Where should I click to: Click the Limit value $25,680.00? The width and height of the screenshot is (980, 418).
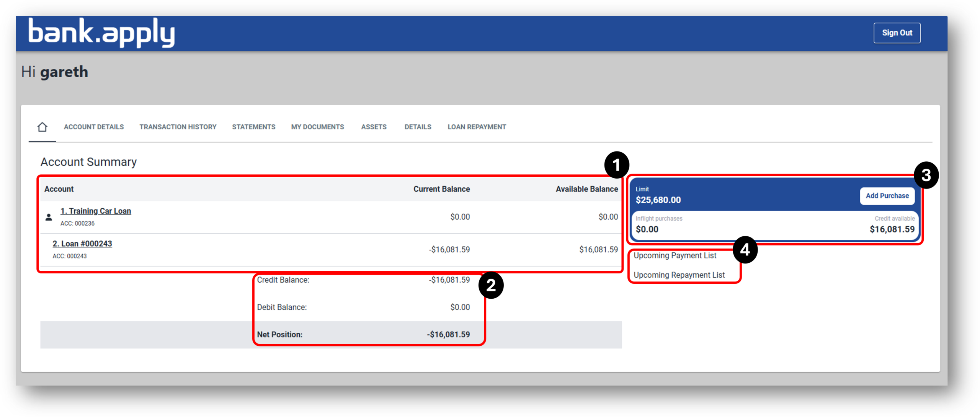tap(658, 200)
